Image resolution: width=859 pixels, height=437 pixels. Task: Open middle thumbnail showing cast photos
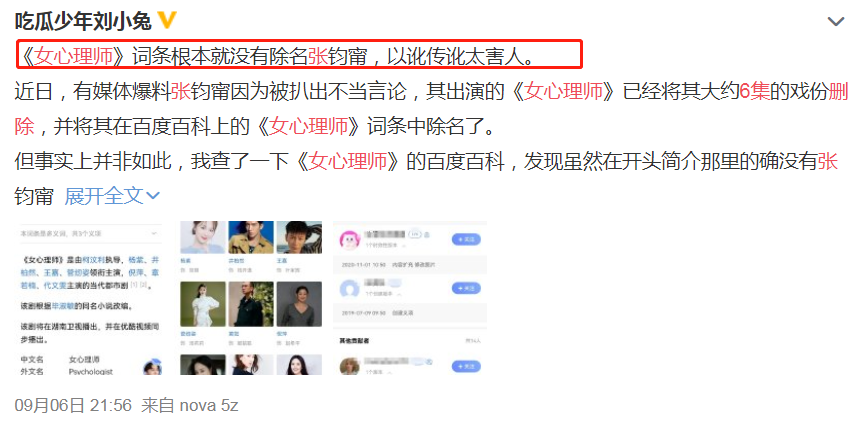coord(251,298)
